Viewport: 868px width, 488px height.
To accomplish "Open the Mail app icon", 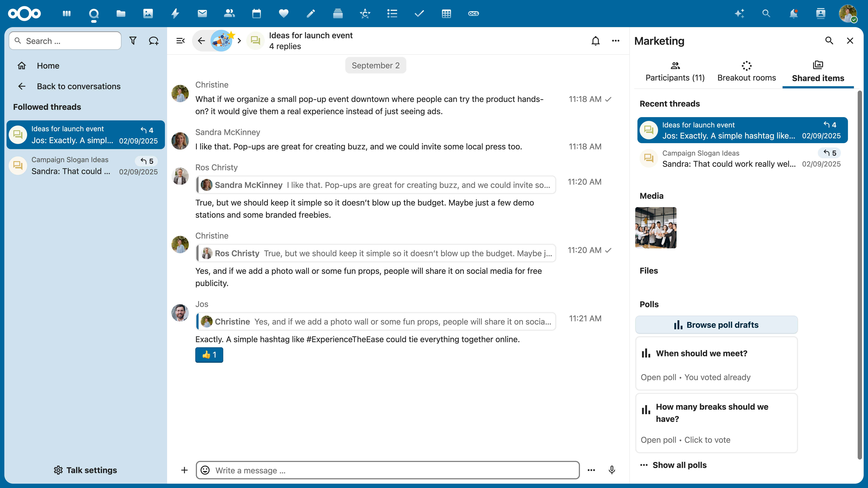I will coord(202,13).
